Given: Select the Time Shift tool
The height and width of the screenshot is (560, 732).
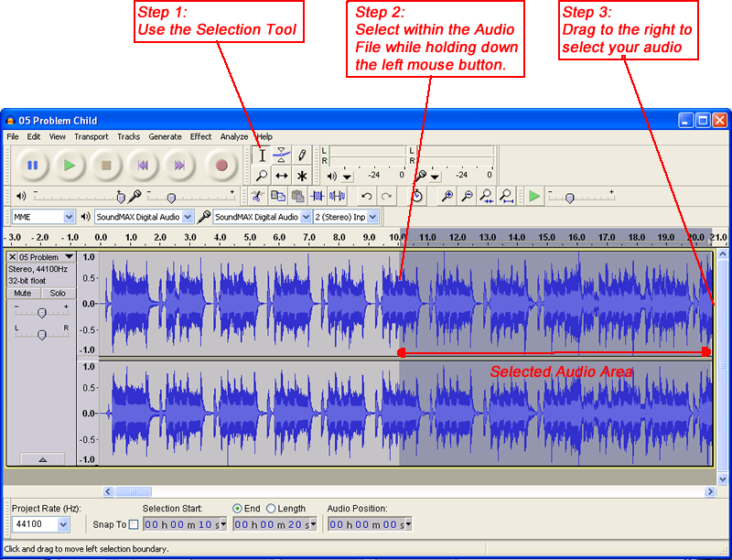Looking at the screenshot, I should 282,176.
